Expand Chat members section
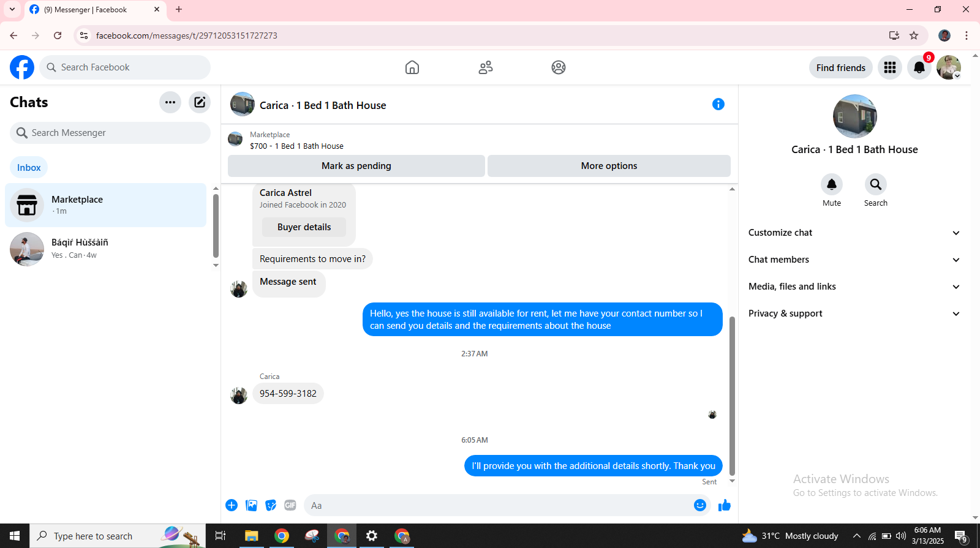Viewport: 980px width, 548px height. [x=854, y=260]
